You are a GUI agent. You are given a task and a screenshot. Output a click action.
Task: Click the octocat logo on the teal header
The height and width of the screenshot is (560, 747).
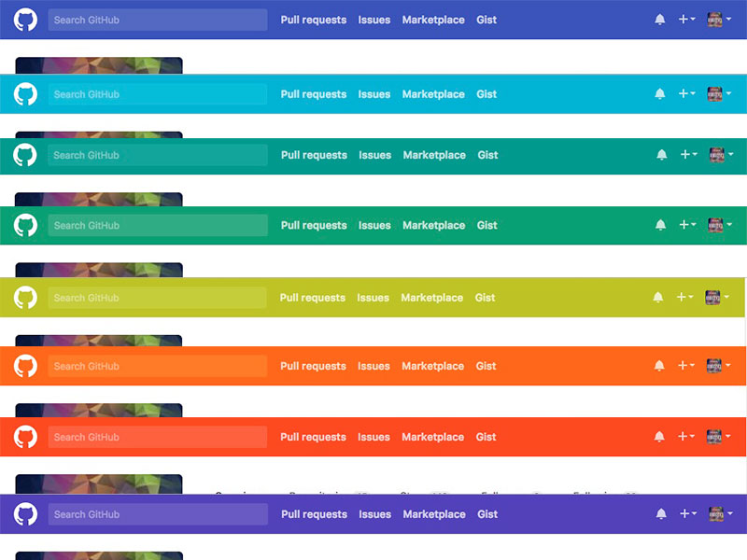(25, 155)
